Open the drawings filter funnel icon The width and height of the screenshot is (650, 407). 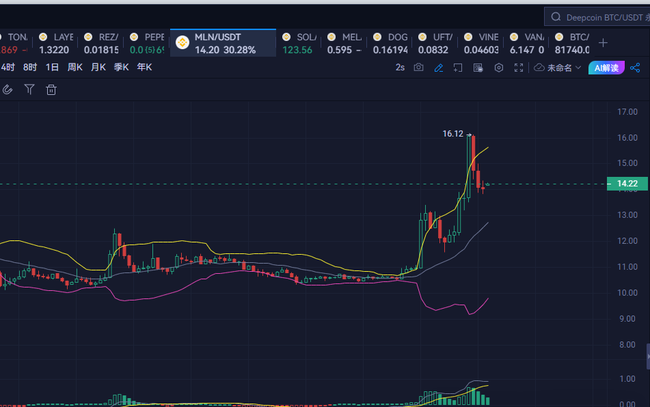(29, 89)
